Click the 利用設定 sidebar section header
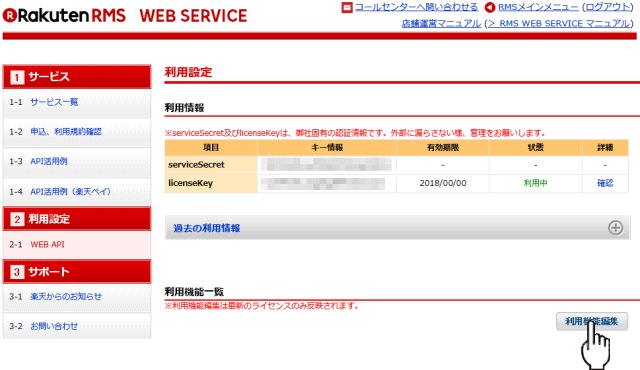 (x=77, y=219)
